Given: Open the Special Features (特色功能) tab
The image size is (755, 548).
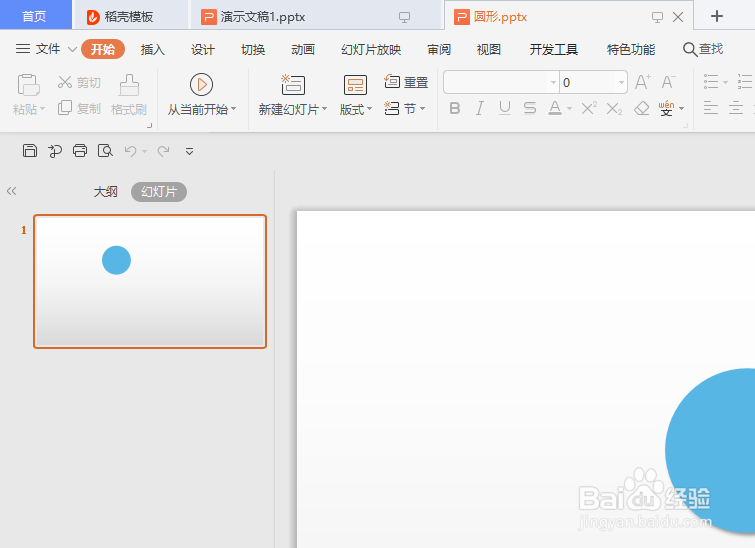Looking at the screenshot, I should pyautogui.click(x=631, y=49).
